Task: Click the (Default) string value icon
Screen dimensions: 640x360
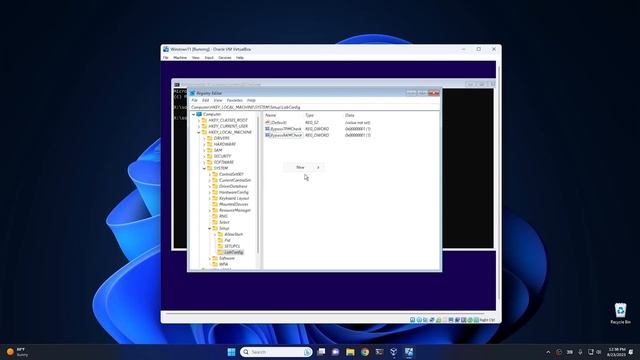Action: coord(267,122)
